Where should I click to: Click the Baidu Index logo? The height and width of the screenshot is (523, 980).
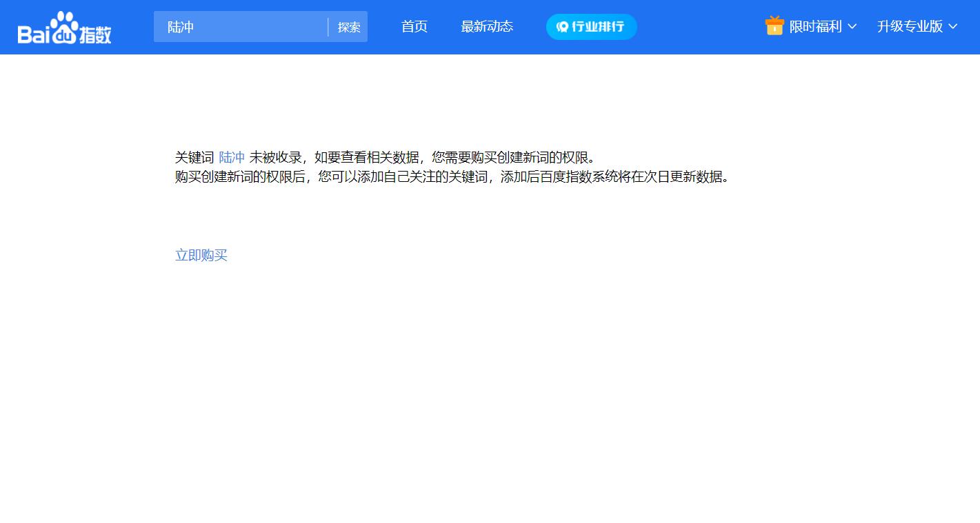click(x=63, y=26)
